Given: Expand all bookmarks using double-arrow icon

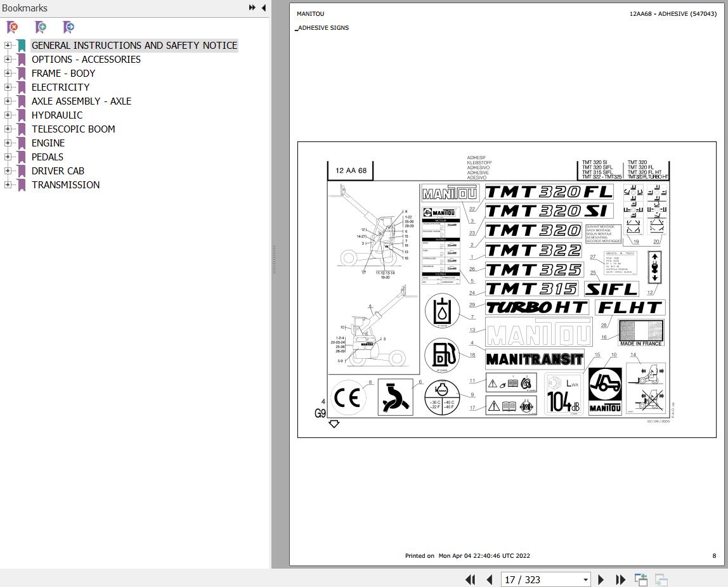Looking at the screenshot, I should click(x=252, y=8).
